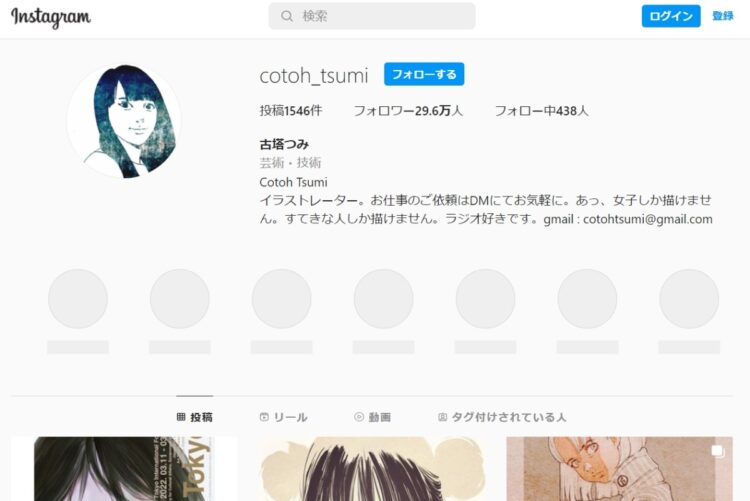This screenshot has width=750, height=501.
Task: Open the post thumbnail with Tokyo poster
Action: click(x=124, y=469)
